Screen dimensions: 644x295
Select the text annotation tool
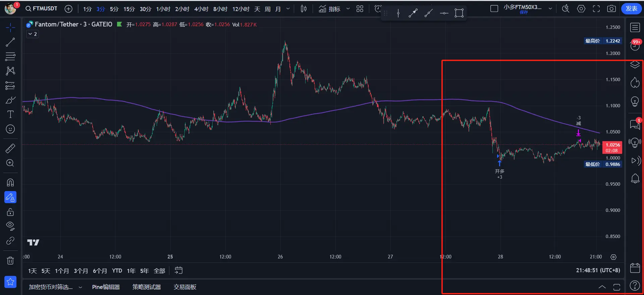point(10,114)
